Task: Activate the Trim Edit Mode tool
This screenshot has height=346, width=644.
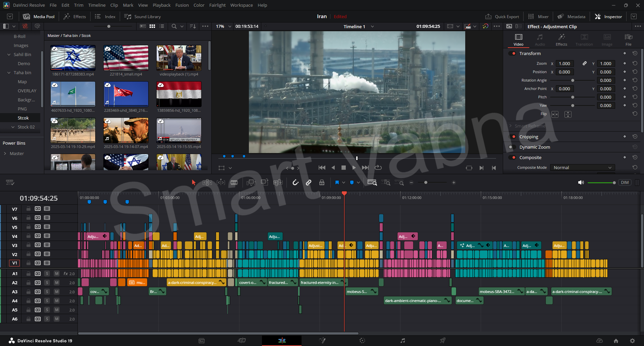Action: click(207, 183)
